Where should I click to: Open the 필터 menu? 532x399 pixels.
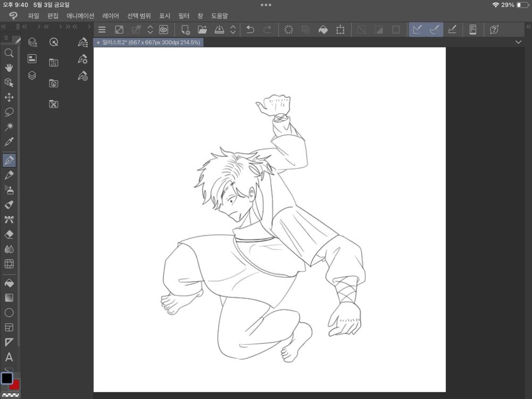tap(184, 15)
